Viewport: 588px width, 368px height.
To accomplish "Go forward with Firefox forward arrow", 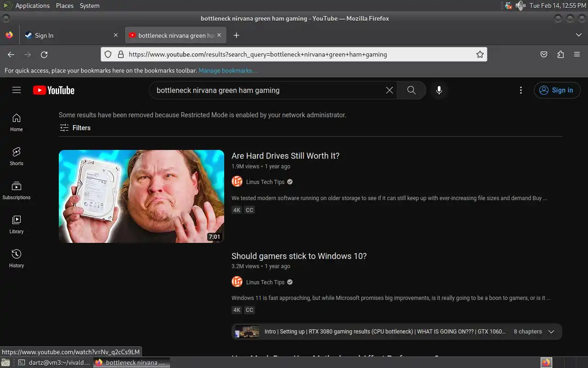I will [28, 54].
